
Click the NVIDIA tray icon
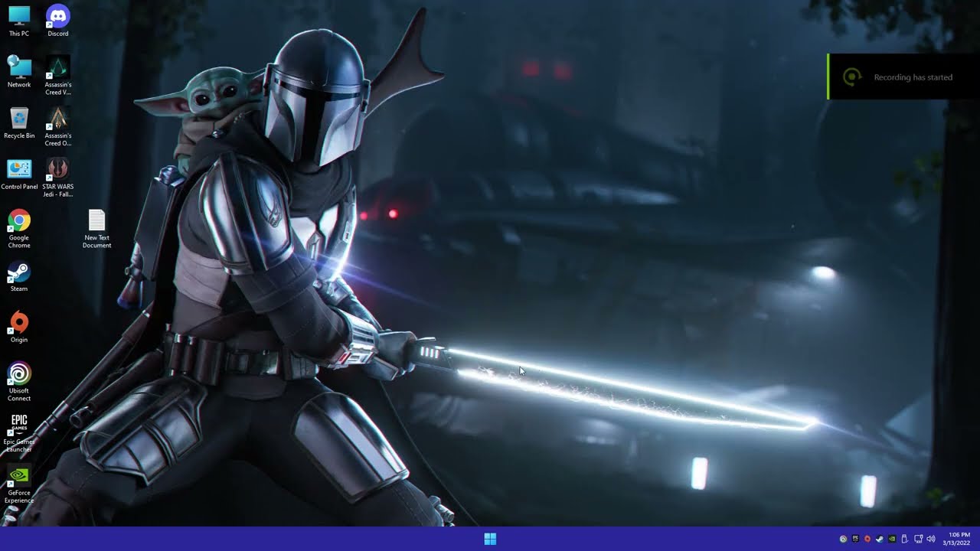click(x=892, y=539)
